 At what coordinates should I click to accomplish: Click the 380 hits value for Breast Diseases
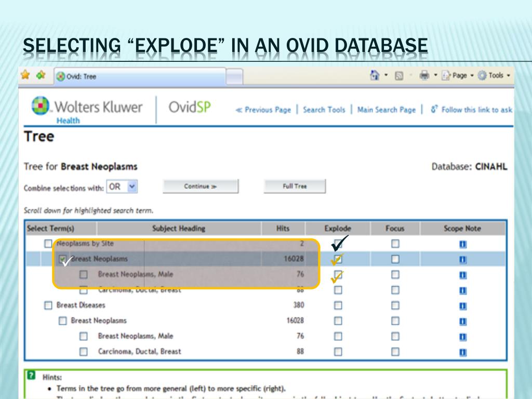point(299,305)
